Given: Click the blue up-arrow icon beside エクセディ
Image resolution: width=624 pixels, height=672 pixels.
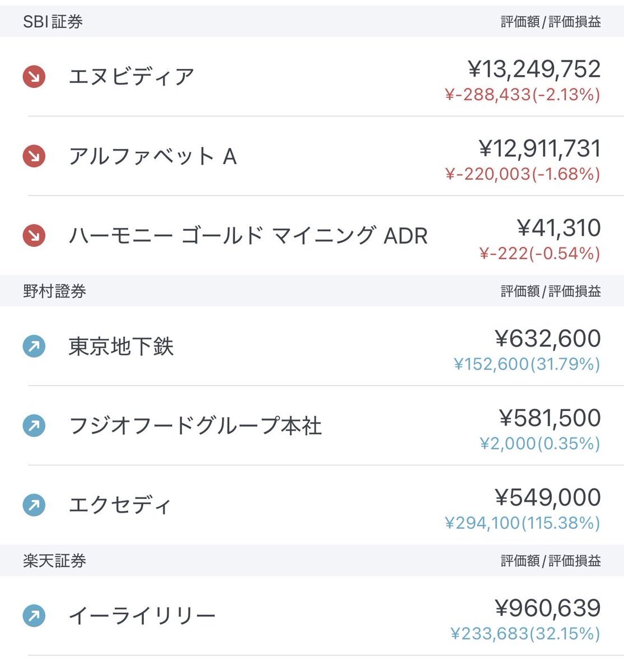Looking at the screenshot, I should [x=34, y=506].
